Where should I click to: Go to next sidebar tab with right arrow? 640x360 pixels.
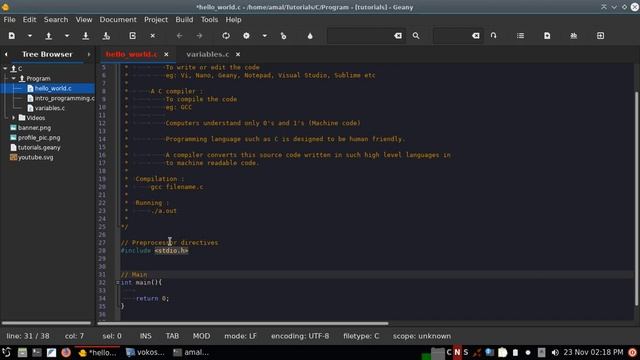pyautogui.click(x=89, y=54)
